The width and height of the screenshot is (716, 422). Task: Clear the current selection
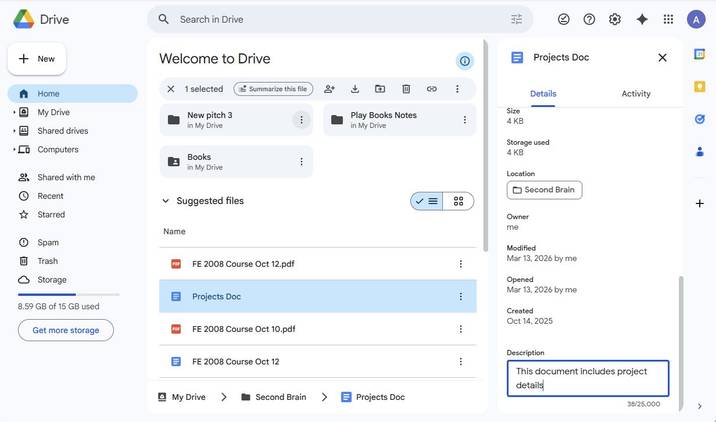pyautogui.click(x=171, y=89)
